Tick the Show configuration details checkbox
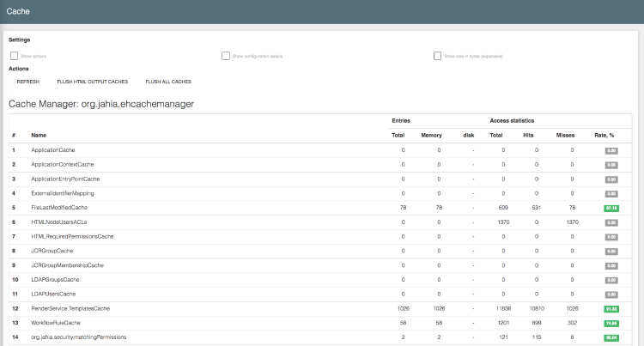Viewport: 644px width, 346px height. [x=226, y=56]
